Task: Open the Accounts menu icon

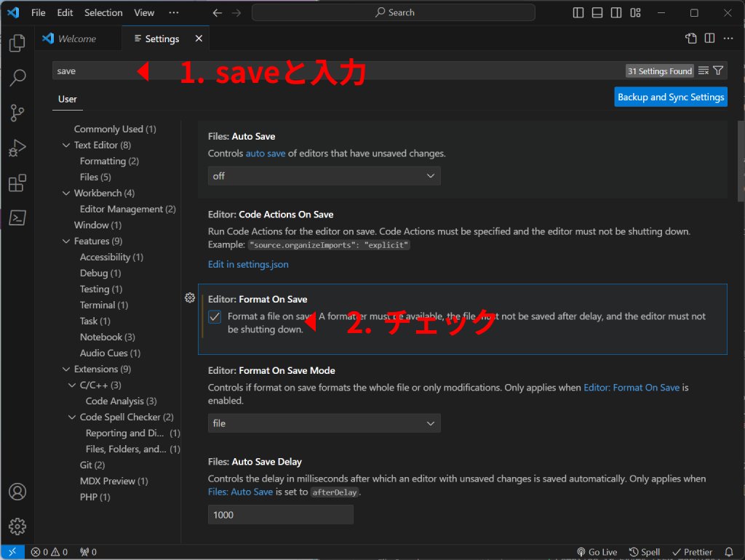Action: click(17, 492)
